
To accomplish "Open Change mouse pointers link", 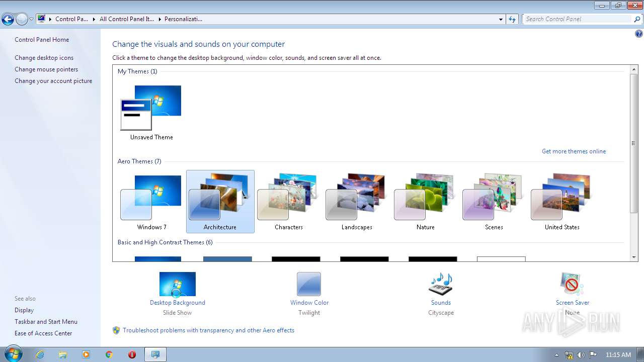I will tap(46, 69).
